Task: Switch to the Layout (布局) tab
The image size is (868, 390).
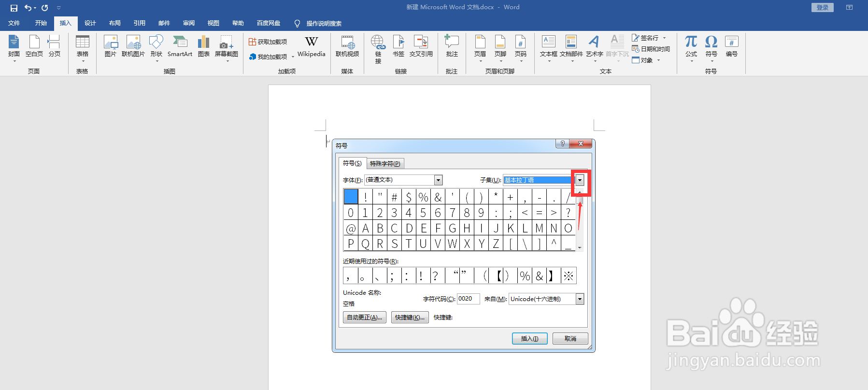Action: [x=115, y=23]
